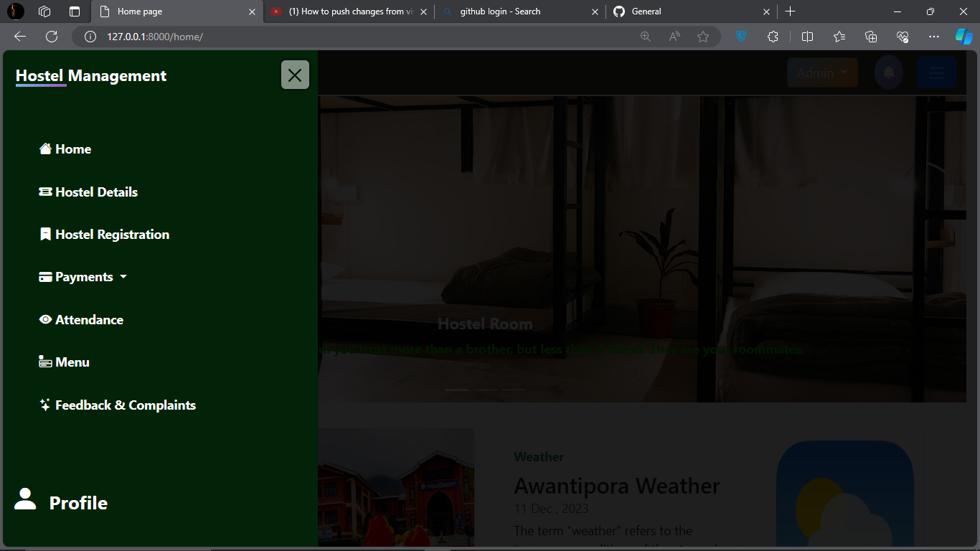Image resolution: width=980 pixels, height=551 pixels.
Task: Open the Edge browser settings ellipsis menu
Action: click(933, 36)
